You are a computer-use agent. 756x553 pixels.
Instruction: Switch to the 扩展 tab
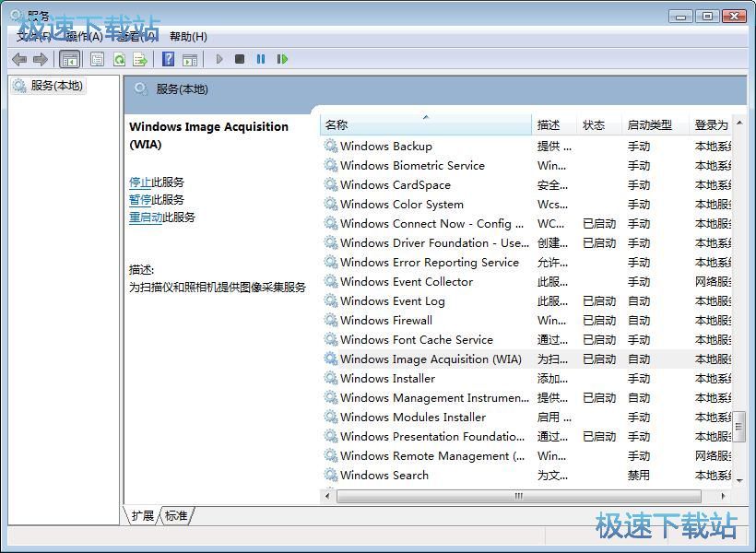click(x=142, y=516)
